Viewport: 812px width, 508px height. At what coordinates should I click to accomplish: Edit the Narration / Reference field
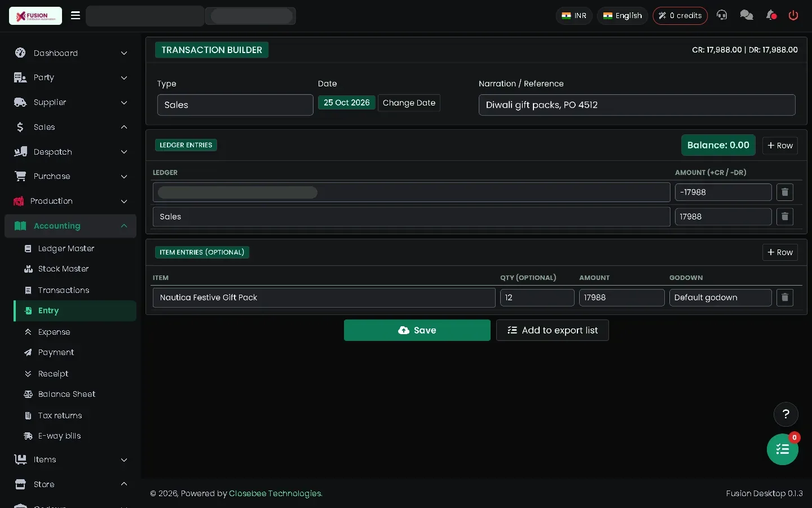pyautogui.click(x=637, y=105)
